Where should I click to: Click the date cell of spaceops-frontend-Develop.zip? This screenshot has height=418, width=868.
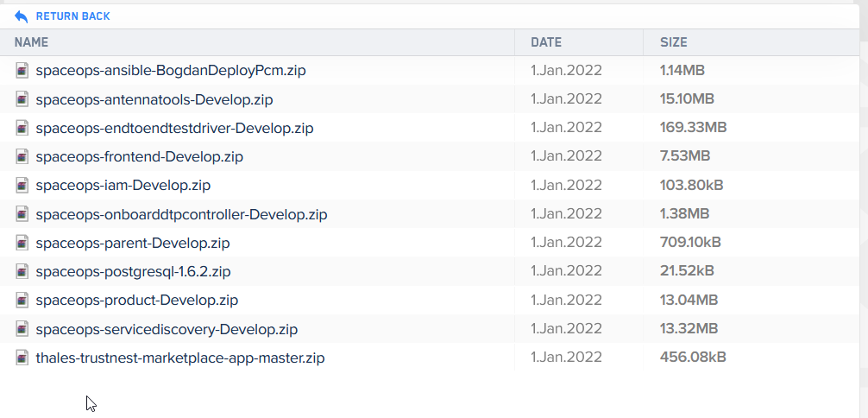pyautogui.click(x=566, y=156)
